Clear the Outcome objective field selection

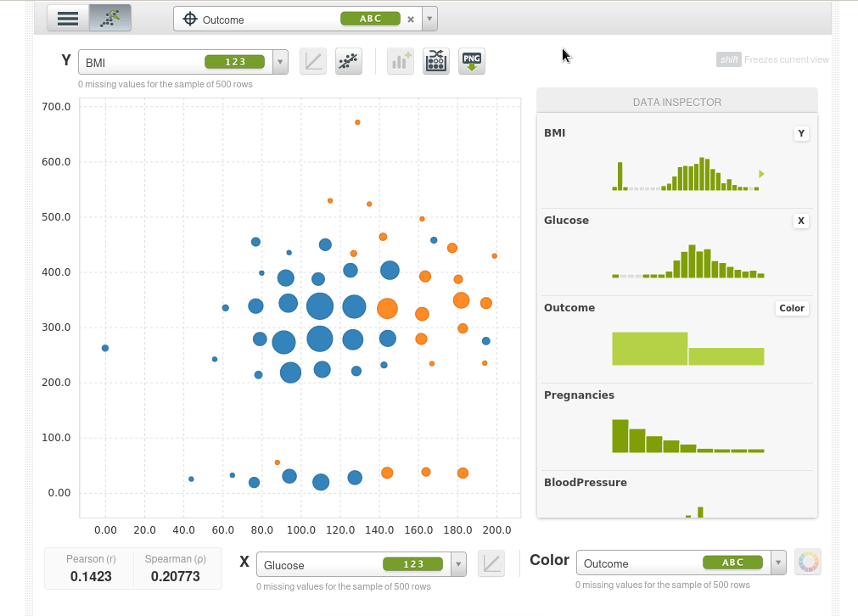(x=411, y=19)
